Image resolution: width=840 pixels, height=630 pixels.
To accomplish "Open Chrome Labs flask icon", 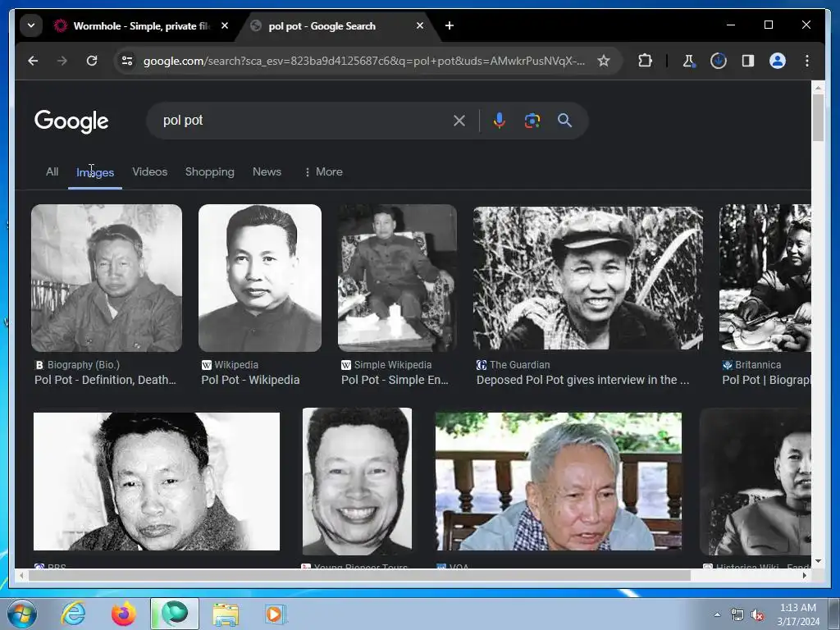I will [688, 61].
